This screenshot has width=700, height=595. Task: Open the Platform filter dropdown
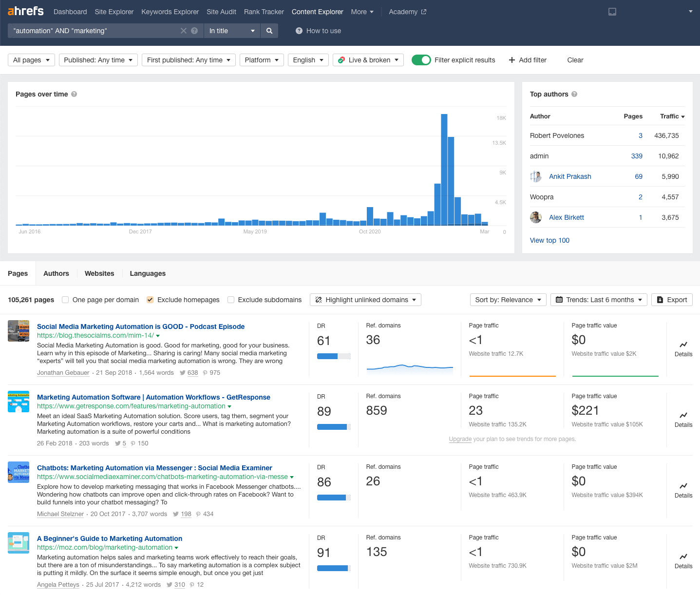(262, 60)
